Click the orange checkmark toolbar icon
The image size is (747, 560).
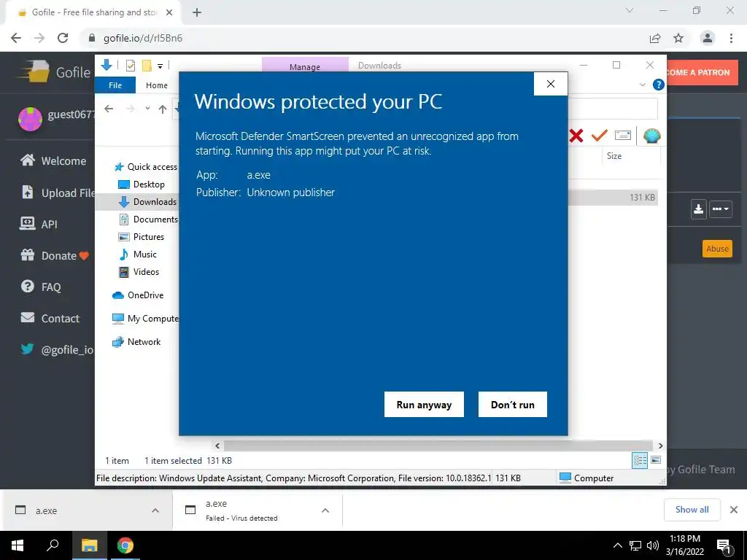click(x=599, y=136)
